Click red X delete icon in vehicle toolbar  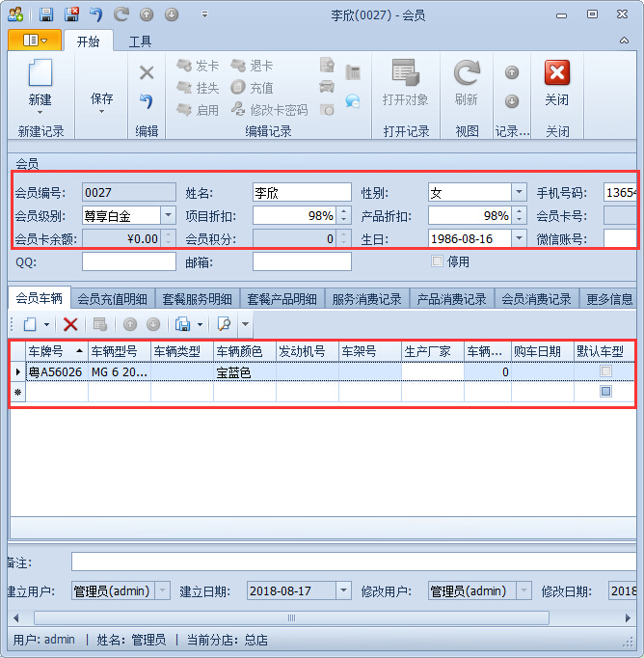(70, 325)
